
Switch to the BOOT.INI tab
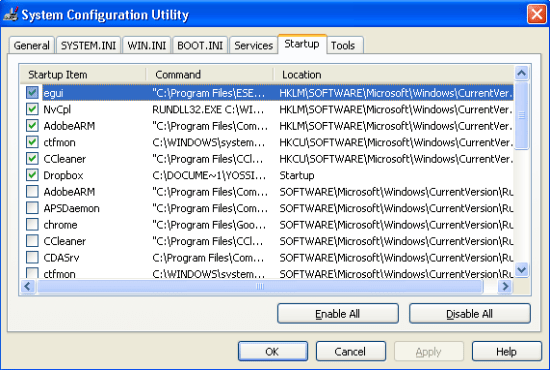click(x=200, y=46)
